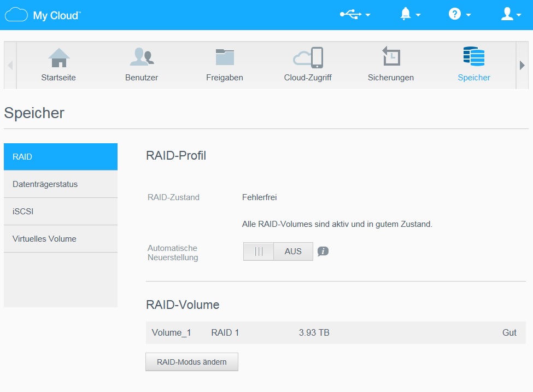Screen dimensions: 533x392
Task: Expand the help dropdown arrow
Action: [468, 15]
